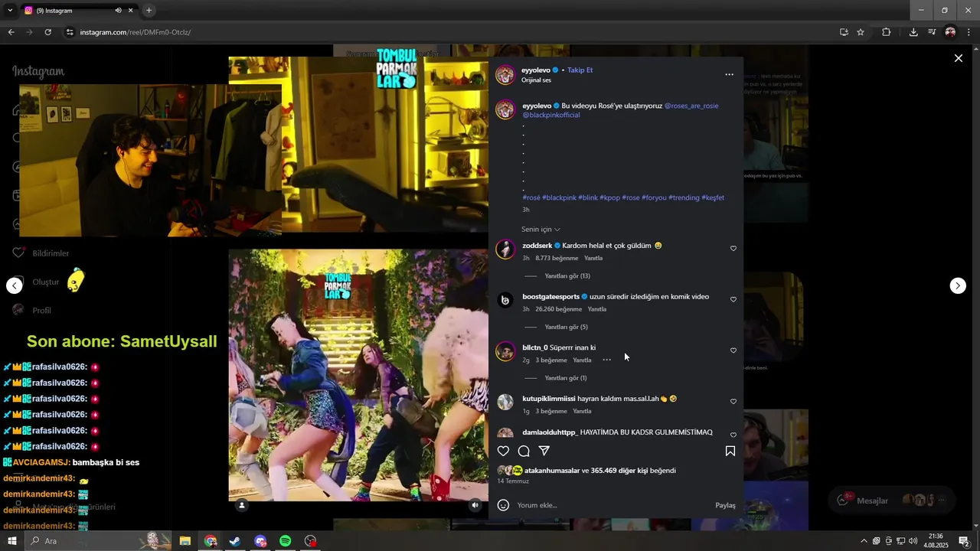Expand 'Yanıtları gör (13)' replies
This screenshot has width=980, height=551.
pyautogui.click(x=567, y=276)
